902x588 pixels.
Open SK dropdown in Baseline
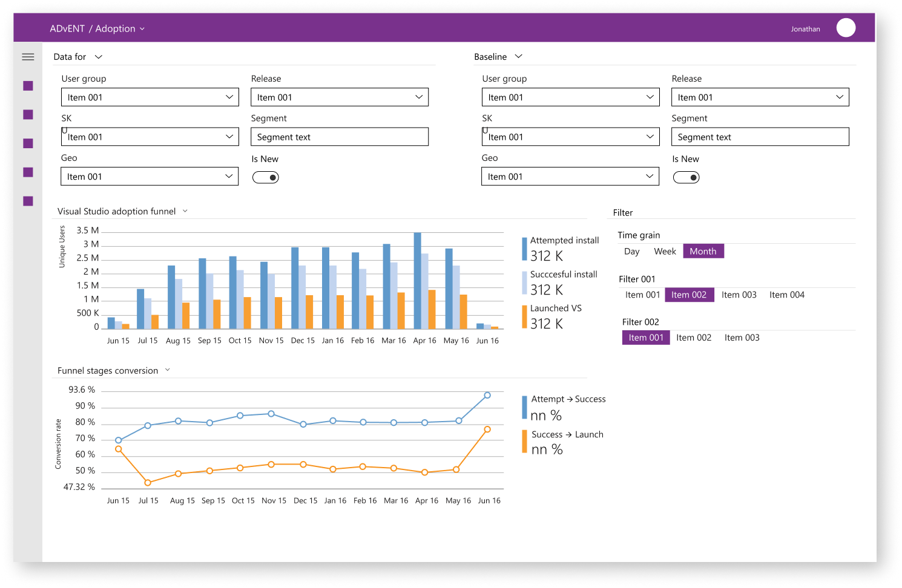[570, 137]
